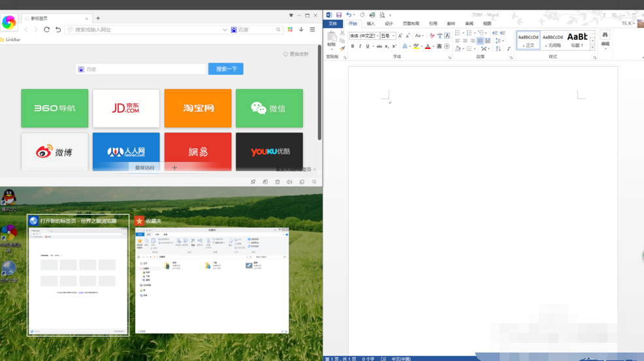Image resolution: width=644 pixels, height=361 pixels.
Task: Open the browser downloads arrow icon
Action: (x=301, y=29)
